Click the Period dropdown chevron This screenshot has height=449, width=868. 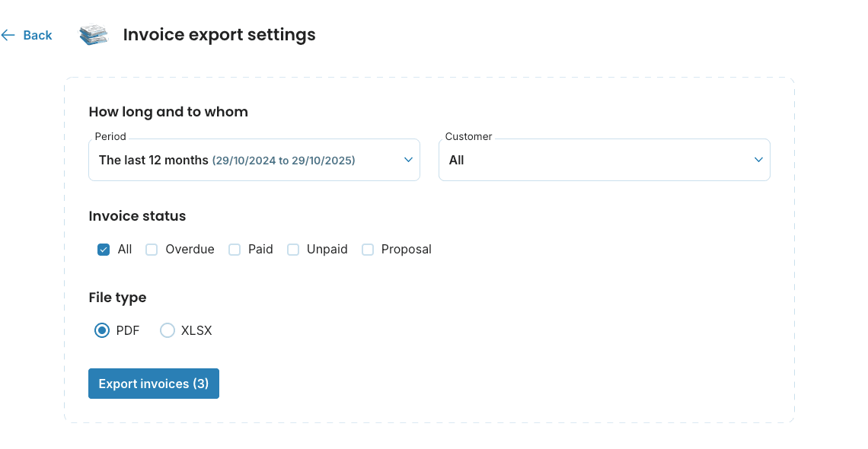pos(407,160)
